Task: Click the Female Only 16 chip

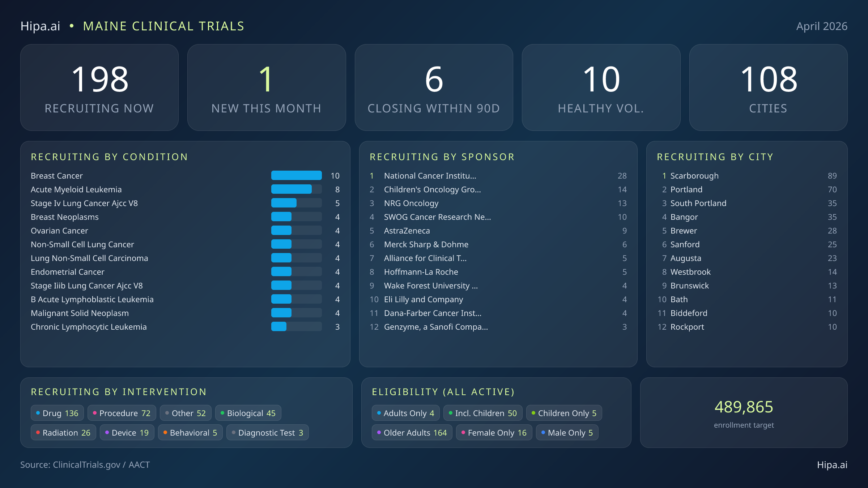Action: pyautogui.click(x=494, y=433)
